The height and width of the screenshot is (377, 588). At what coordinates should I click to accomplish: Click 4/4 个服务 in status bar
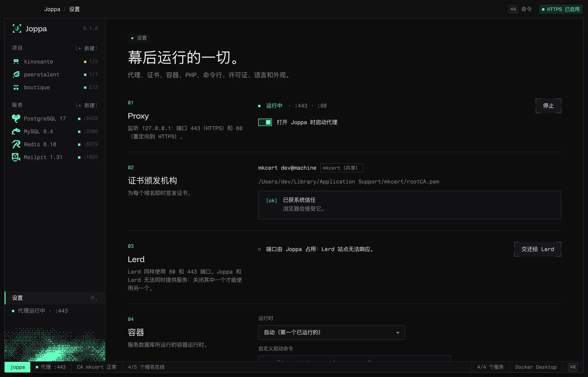point(490,367)
